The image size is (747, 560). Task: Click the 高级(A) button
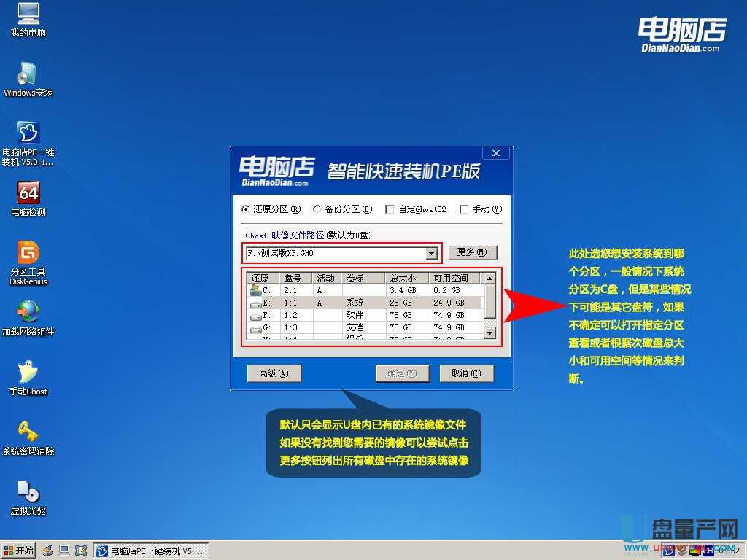(x=274, y=373)
